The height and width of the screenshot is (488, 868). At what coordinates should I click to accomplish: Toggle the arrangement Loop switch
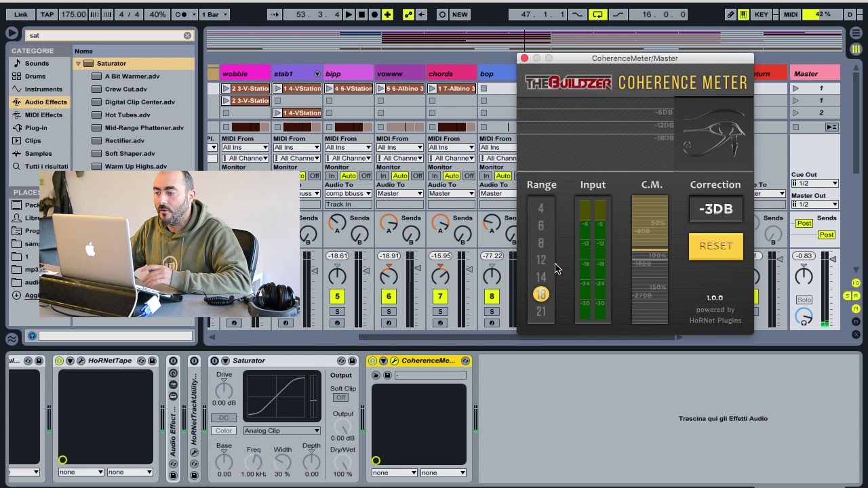(x=597, y=14)
